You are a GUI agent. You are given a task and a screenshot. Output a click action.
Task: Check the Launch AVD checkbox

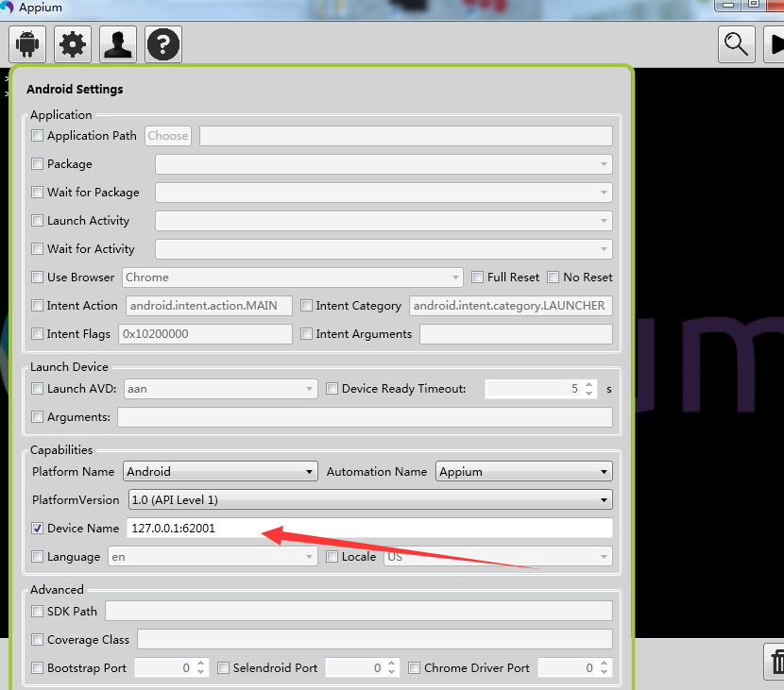click(38, 389)
